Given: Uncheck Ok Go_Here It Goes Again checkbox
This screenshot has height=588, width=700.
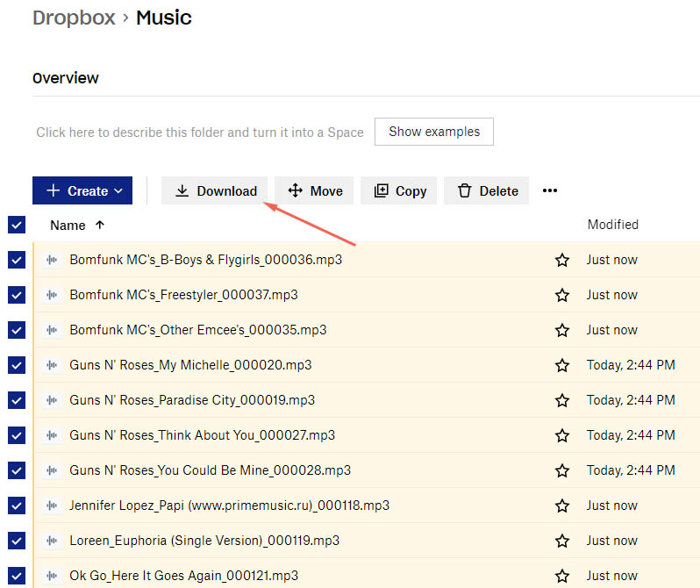Looking at the screenshot, I should (x=17, y=576).
